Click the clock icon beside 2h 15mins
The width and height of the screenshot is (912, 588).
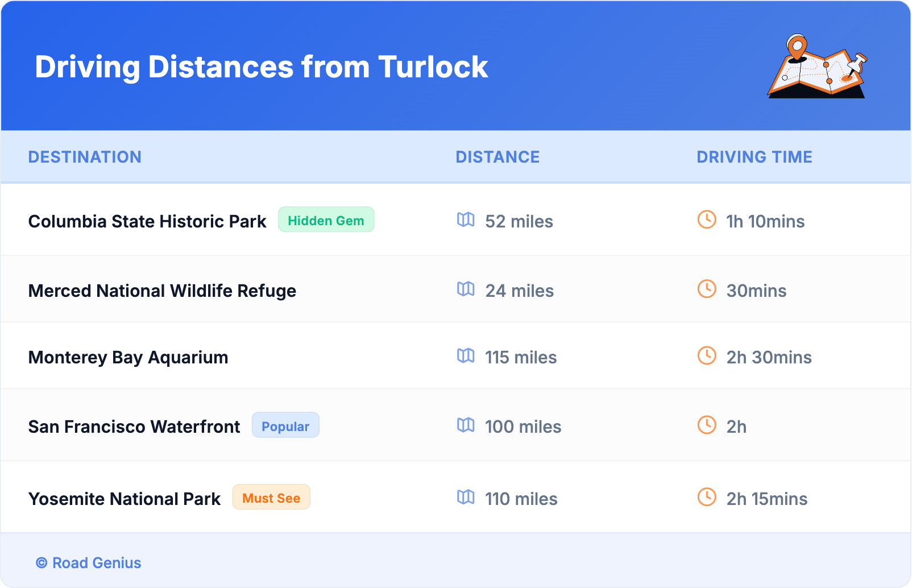[707, 497]
